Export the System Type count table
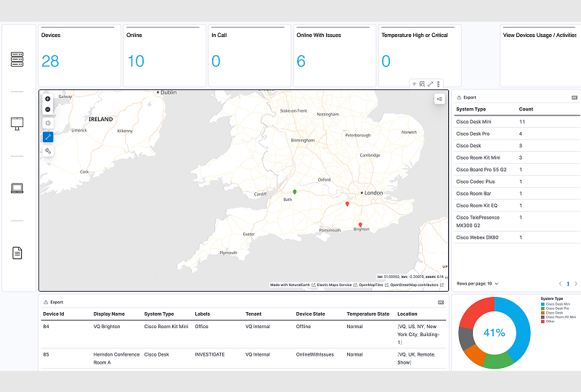The height and width of the screenshot is (392, 581). pos(466,97)
